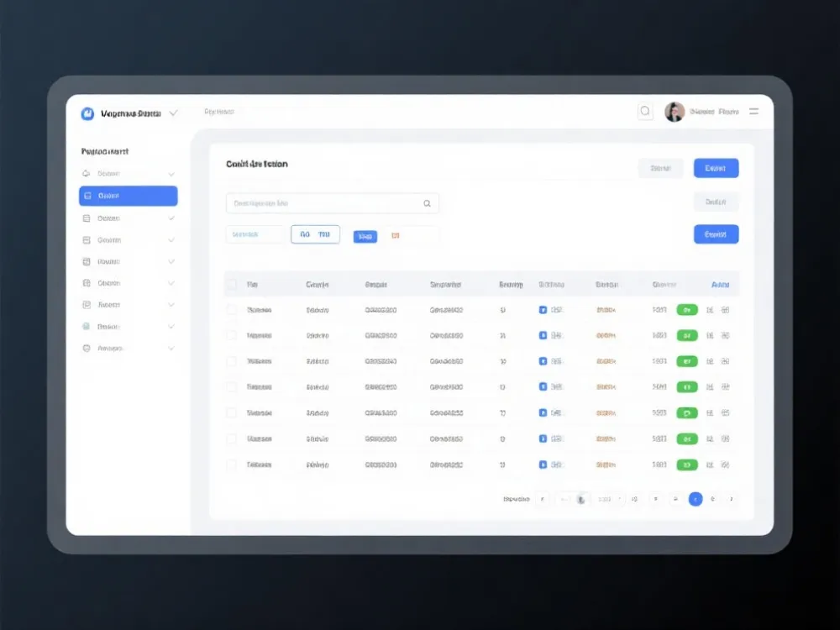Viewport: 840px width, 630px height.
Task: Click the first action icon in the second table row
Action: 710,335
